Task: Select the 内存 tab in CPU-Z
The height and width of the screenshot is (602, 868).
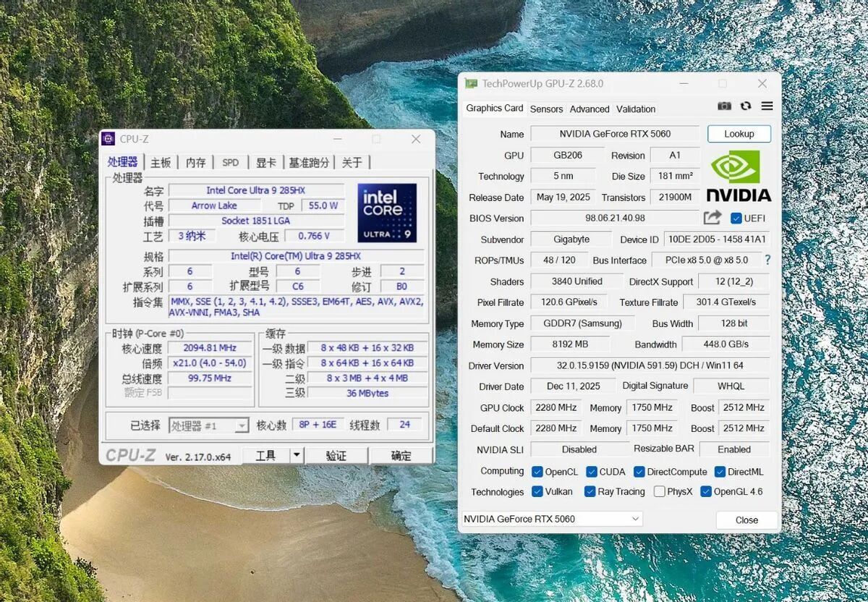Action: click(196, 163)
